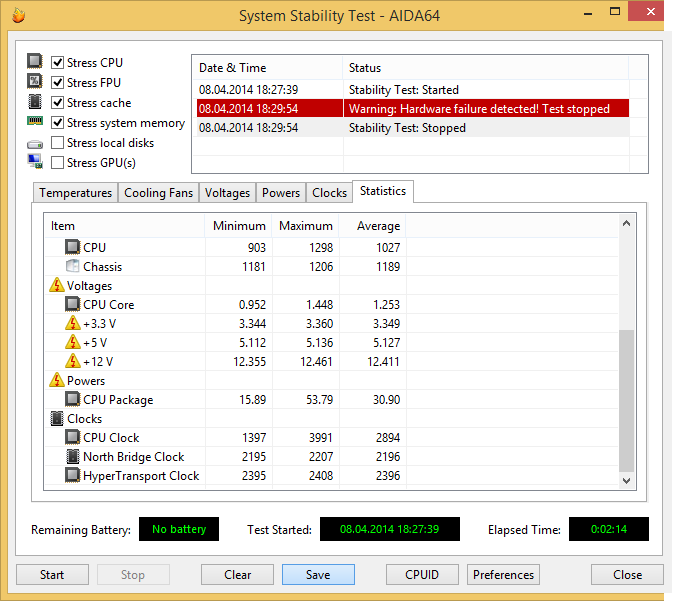Switch to the Powers tab
This screenshot has width=680, height=601.
click(281, 193)
